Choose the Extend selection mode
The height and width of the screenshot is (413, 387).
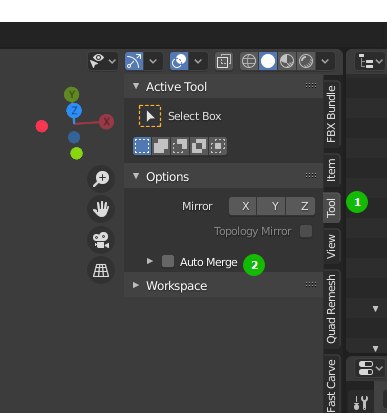[161, 146]
